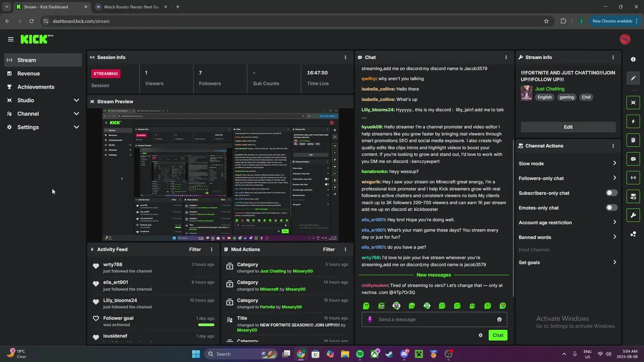Viewport: 644px width, 362px height.
Task: Open OBS Studio from the taskbar
Action: tap(448, 354)
